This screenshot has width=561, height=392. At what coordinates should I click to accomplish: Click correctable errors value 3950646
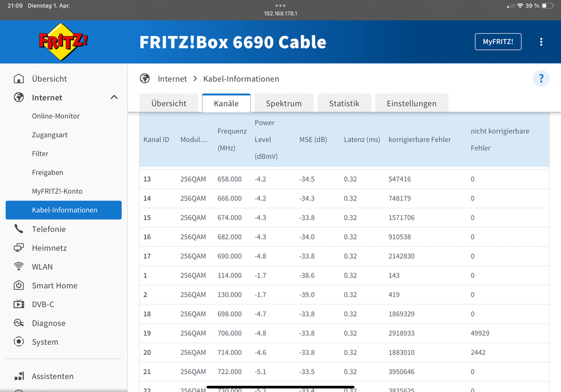pyautogui.click(x=402, y=372)
